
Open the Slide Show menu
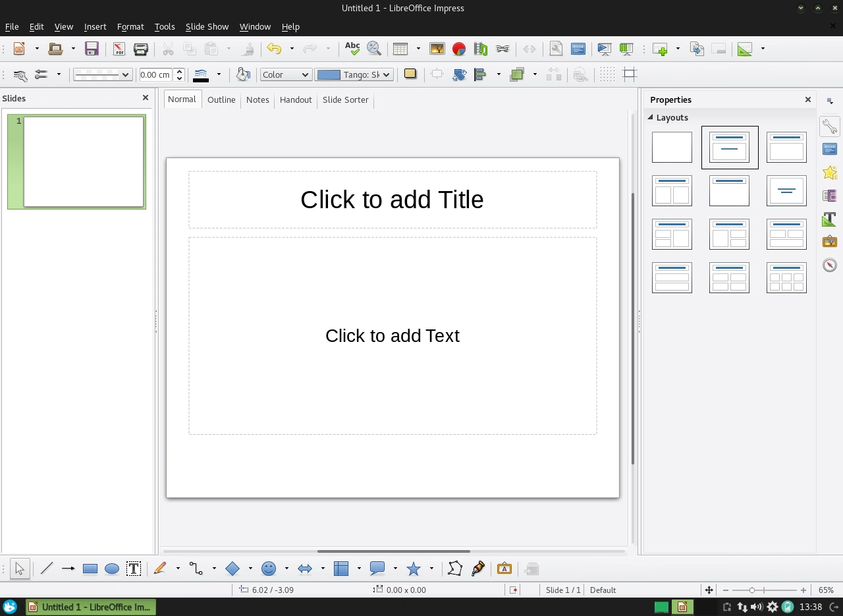pyautogui.click(x=207, y=27)
